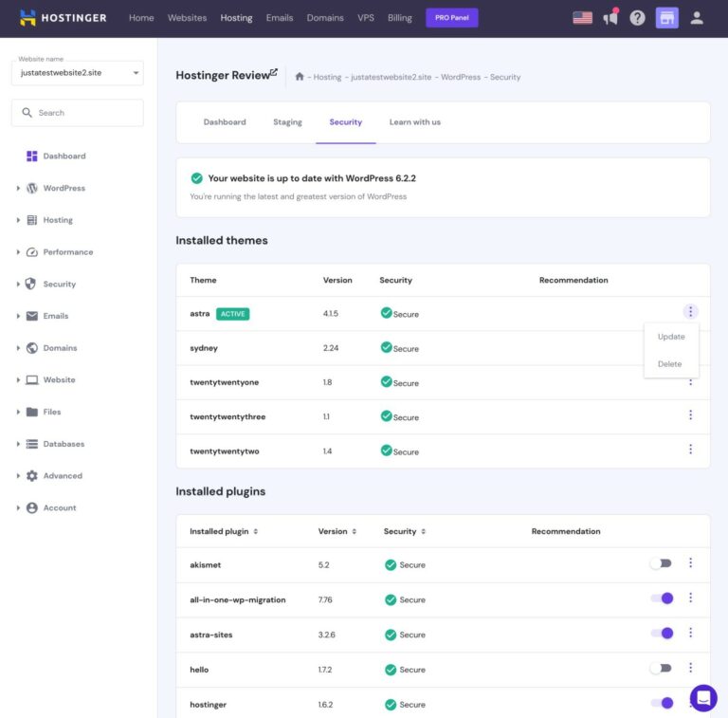Enable the hello plugin toggle
The image size is (728, 718).
661,668
